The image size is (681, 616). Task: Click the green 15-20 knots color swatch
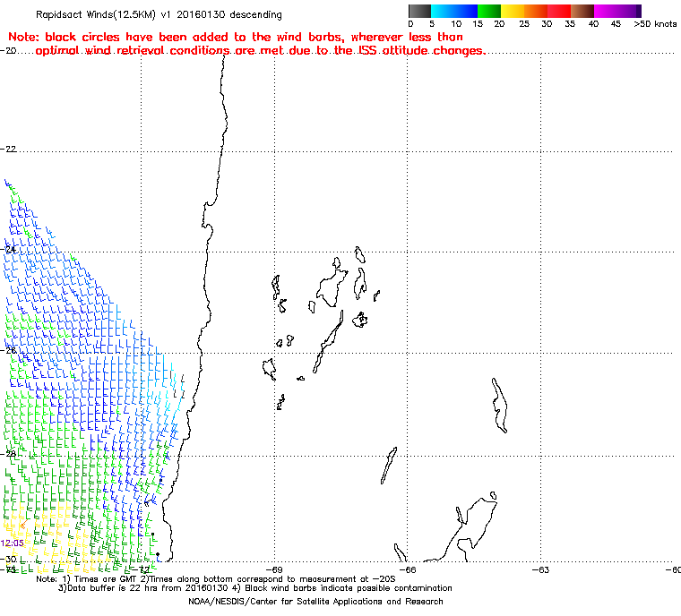489,12
